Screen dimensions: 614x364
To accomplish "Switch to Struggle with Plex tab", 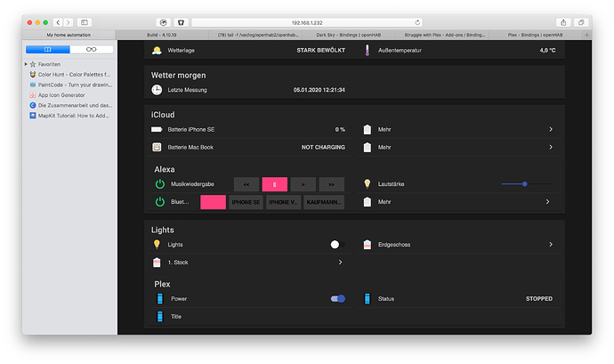I will click(x=442, y=35).
